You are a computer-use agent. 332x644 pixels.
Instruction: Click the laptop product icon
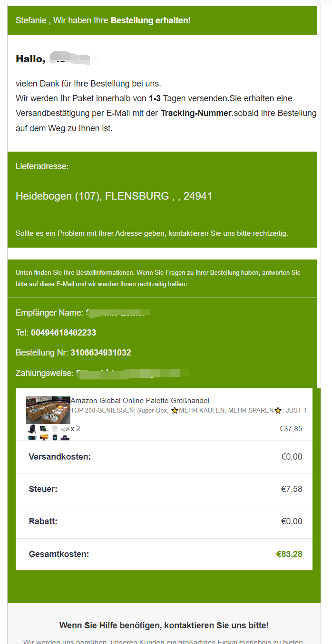point(44,429)
